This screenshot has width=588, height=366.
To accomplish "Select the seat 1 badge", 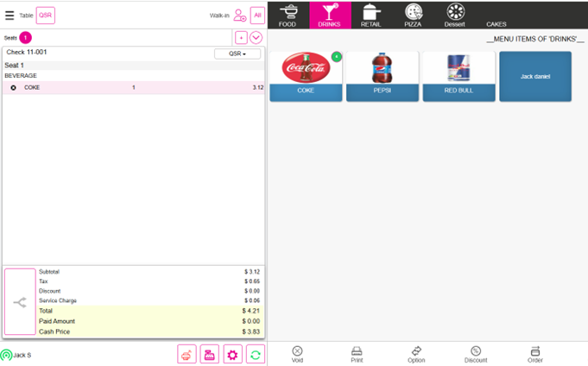I will 25,37.
